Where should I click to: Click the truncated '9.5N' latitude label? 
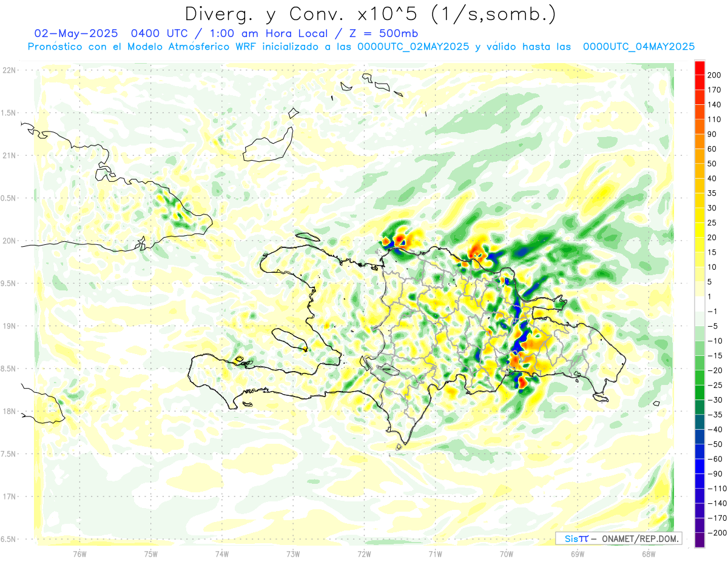(8, 284)
